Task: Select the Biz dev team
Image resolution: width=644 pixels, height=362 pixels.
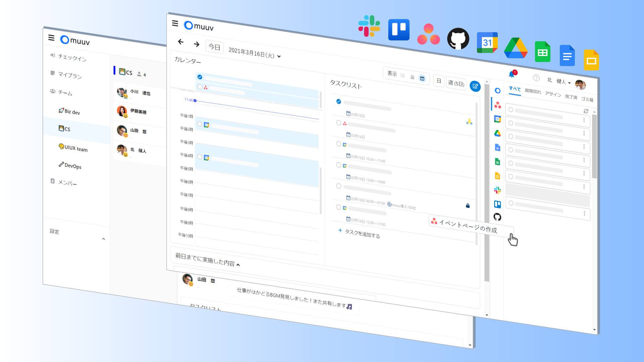Action: (x=69, y=112)
